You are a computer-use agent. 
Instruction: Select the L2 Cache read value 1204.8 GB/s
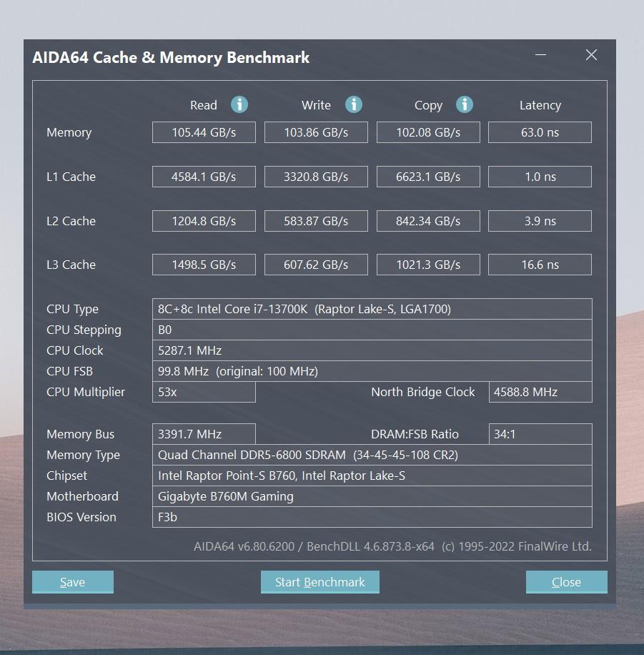pos(204,221)
